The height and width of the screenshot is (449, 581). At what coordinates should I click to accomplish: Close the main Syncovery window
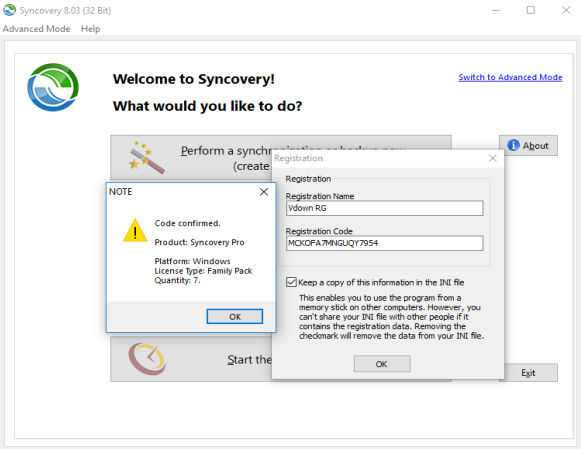[566, 10]
